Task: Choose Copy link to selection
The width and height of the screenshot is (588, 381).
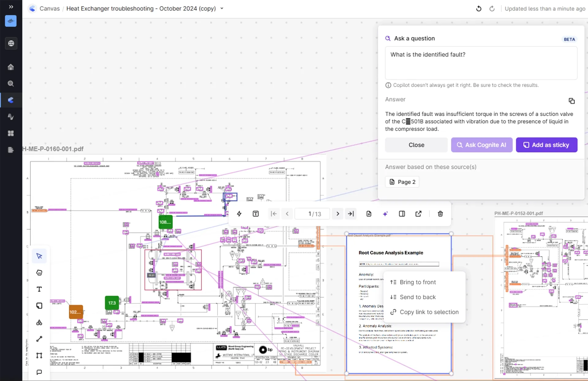Action: (424, 312)
